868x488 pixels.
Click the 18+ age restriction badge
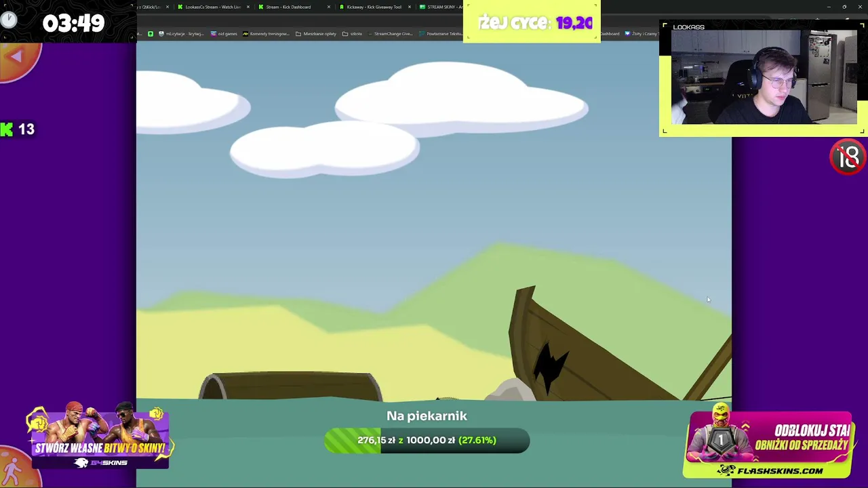click(848, 157)
